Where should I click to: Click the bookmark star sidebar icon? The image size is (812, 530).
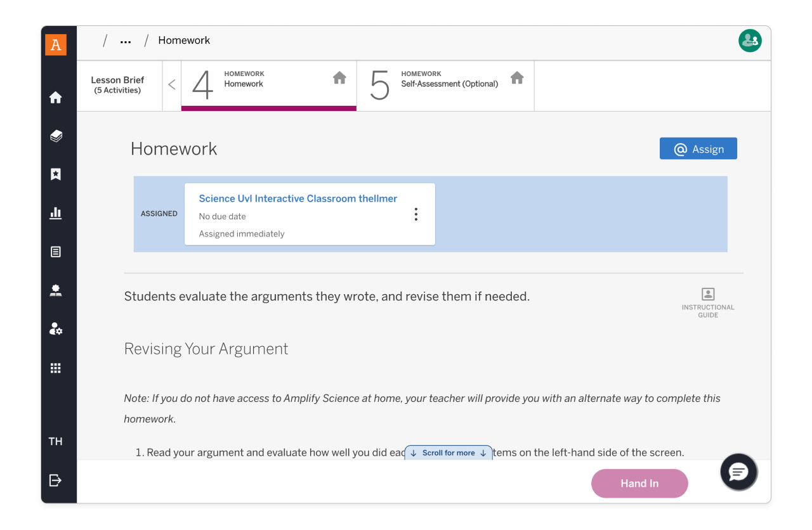click(56, 174)
